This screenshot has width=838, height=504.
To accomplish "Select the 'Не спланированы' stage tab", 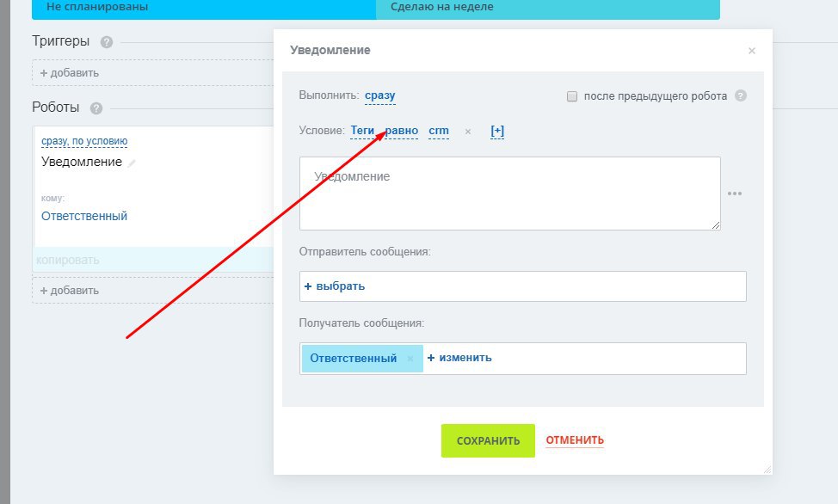I will click(204, 8).
